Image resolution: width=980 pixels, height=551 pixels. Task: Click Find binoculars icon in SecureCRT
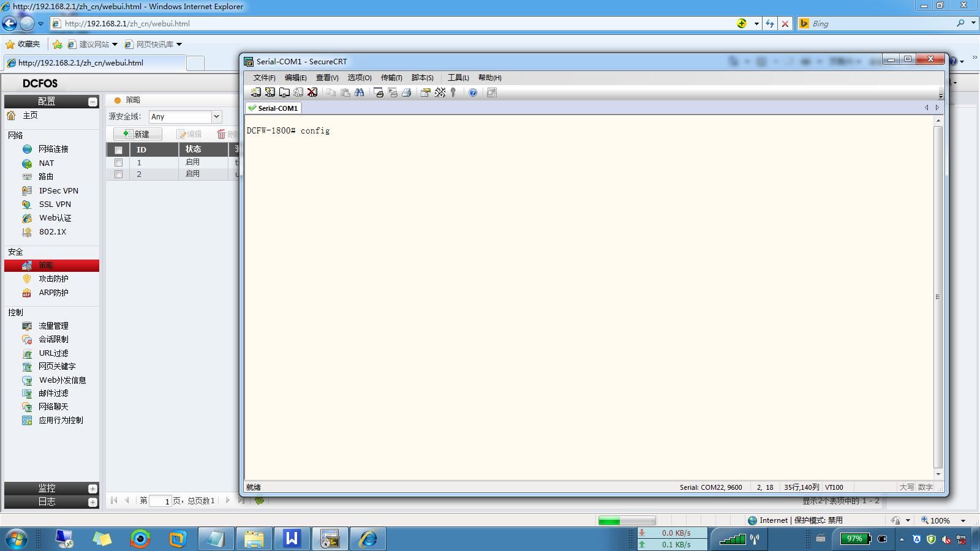pyautogui.click(x=360, y=92)
